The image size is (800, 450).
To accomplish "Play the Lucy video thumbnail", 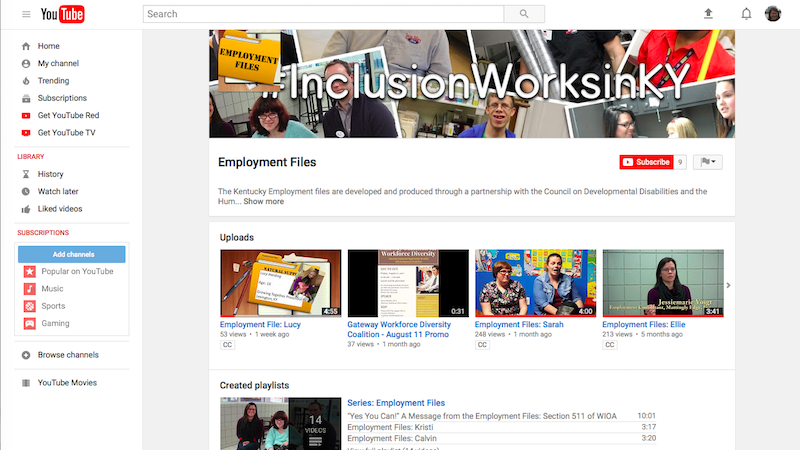I will 281,283.
